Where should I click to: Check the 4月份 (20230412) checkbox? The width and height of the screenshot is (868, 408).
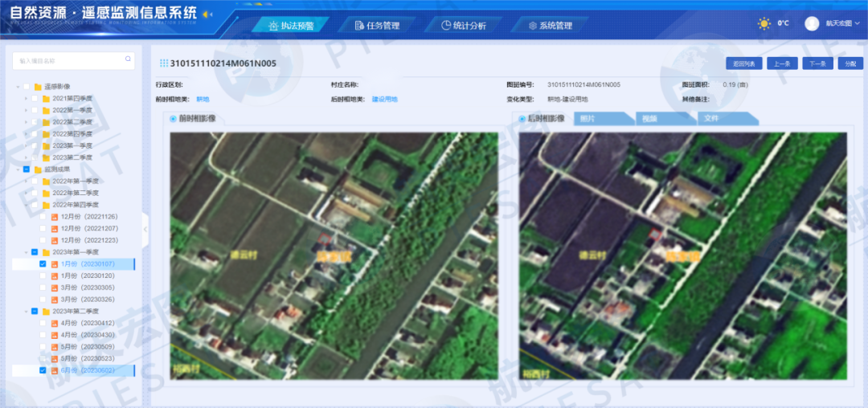pos(43,323)
